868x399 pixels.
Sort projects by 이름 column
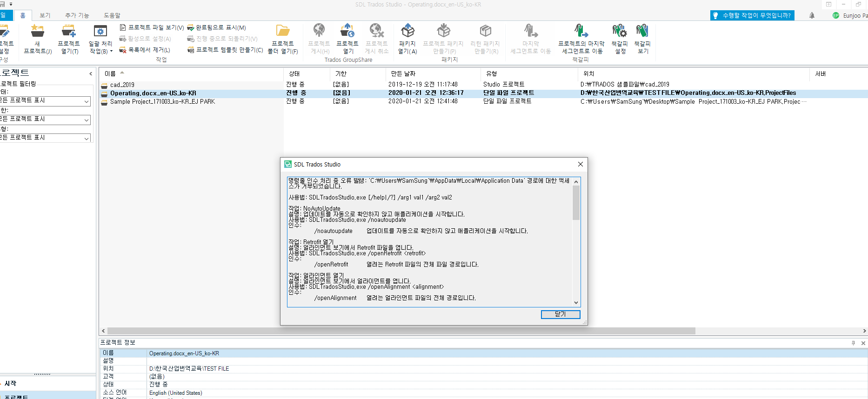(x=191, y=73)
